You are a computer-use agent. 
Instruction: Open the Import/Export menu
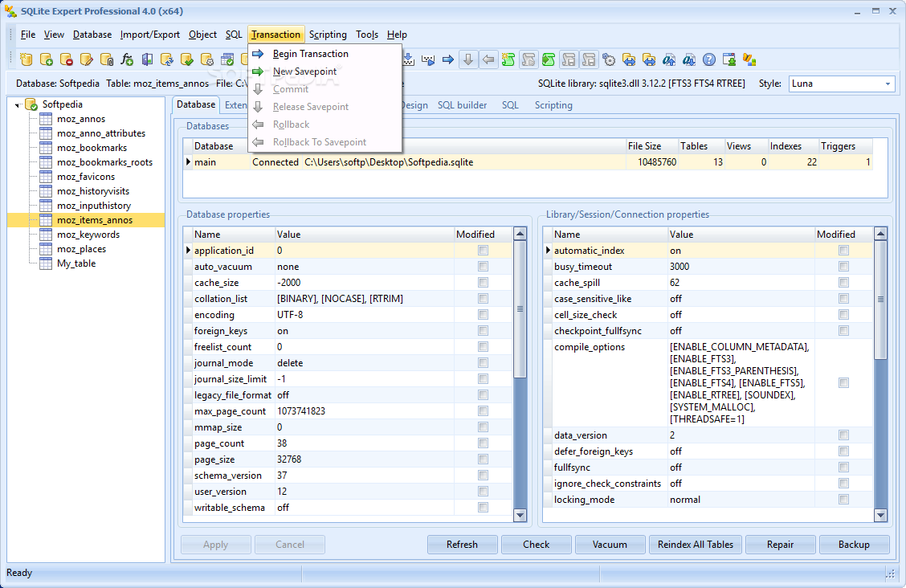(x=149, y=35)
